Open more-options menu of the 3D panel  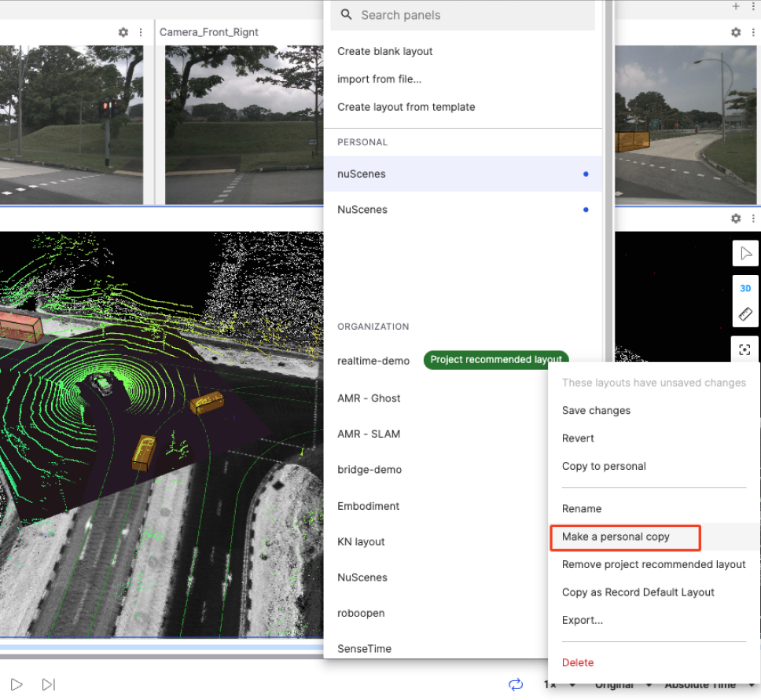coord(753,218)
